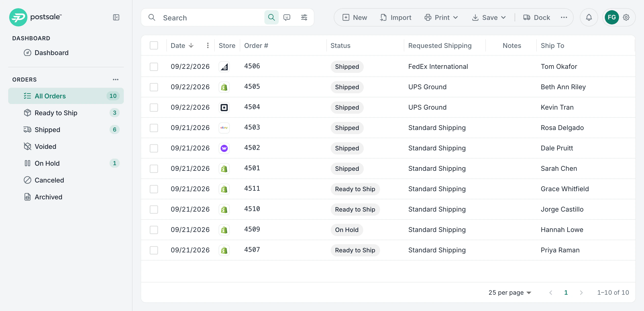The width and height of the screenshot is (644, 311).
Task: Go to the next page arrow
Action: [x=581, y=292]
